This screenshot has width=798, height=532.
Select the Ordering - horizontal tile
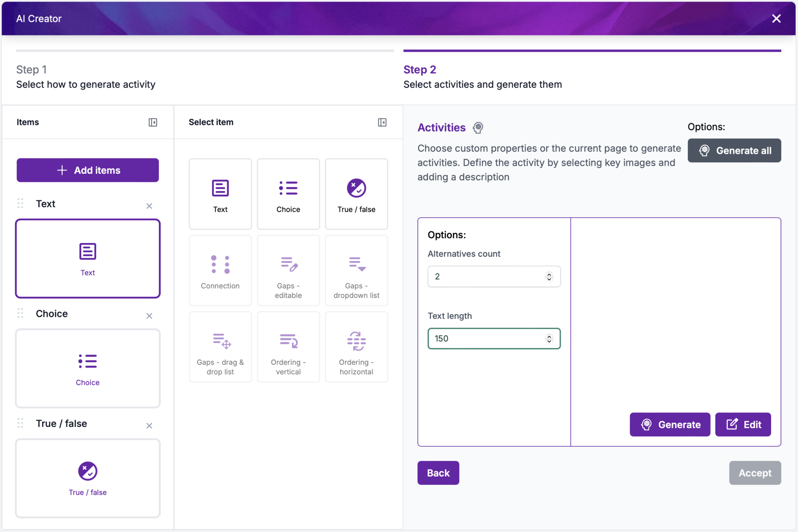point(357,347)
